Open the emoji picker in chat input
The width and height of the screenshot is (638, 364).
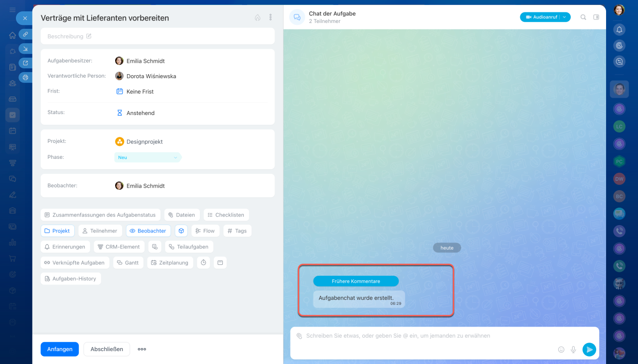click(x=561, y=350)
